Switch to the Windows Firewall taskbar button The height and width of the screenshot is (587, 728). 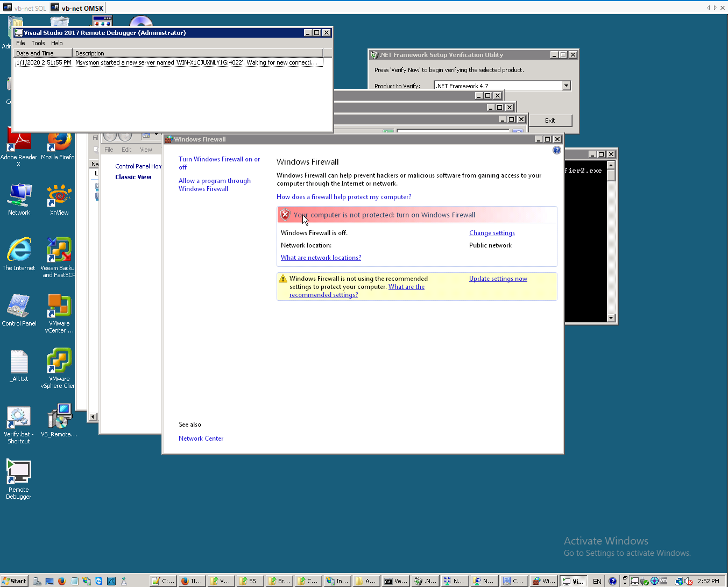(543, 581)
